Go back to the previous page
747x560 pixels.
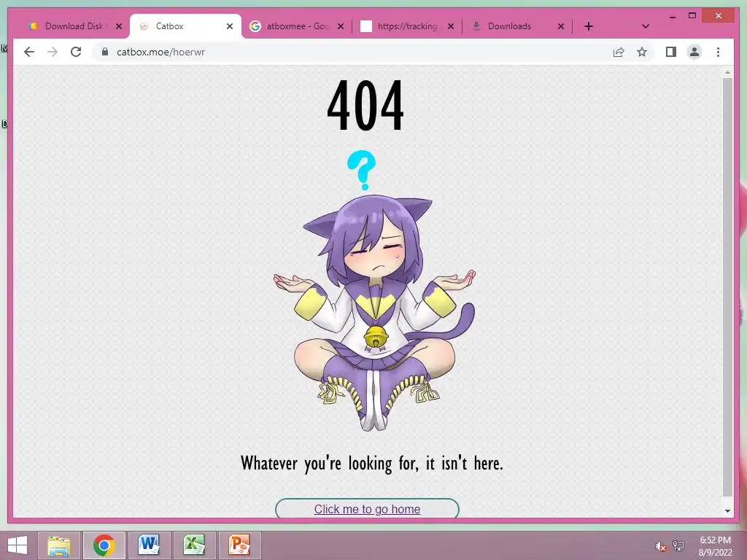pos(29,52)
